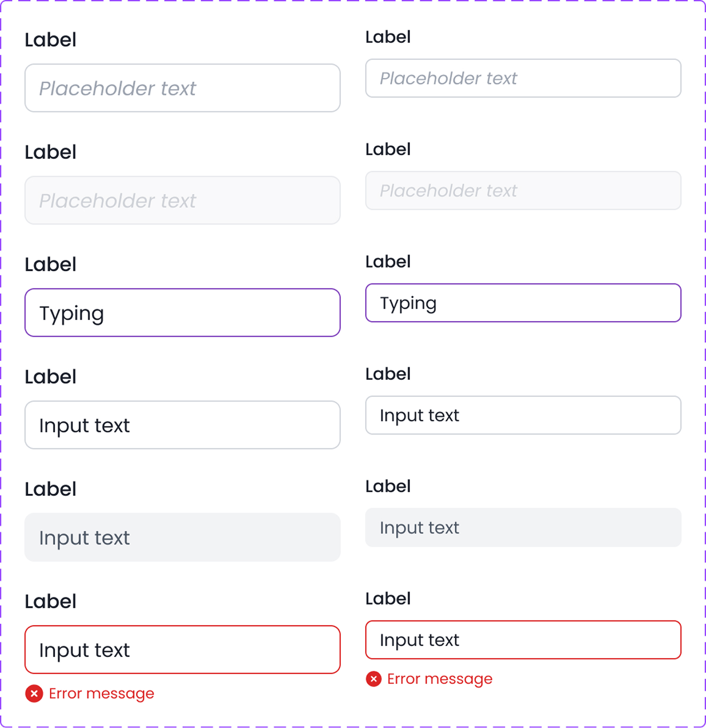
Task: Select the large placeholder text input field
Action: pos(182,88)
